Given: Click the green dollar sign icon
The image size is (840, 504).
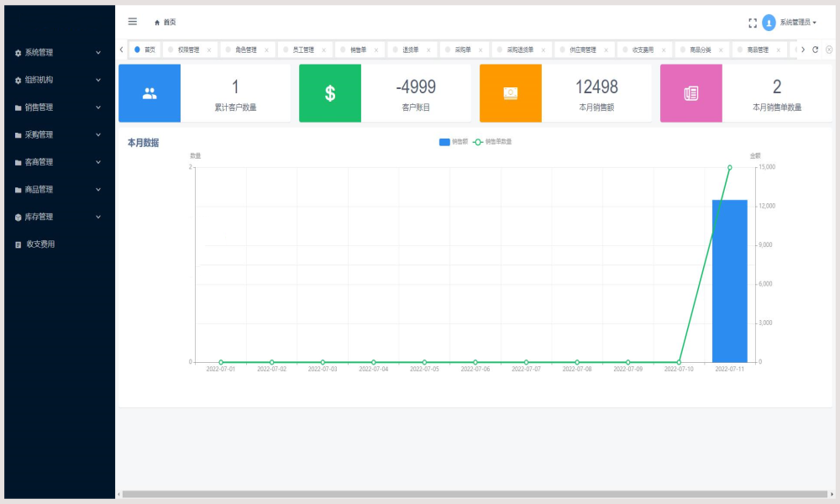Looking at the screenshot, I should (330, 93).
